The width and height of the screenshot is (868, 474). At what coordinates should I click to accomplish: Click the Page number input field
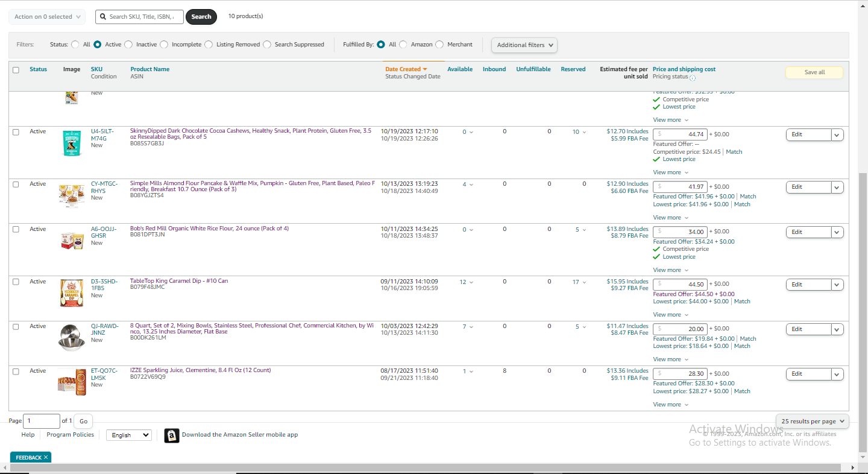42,422
